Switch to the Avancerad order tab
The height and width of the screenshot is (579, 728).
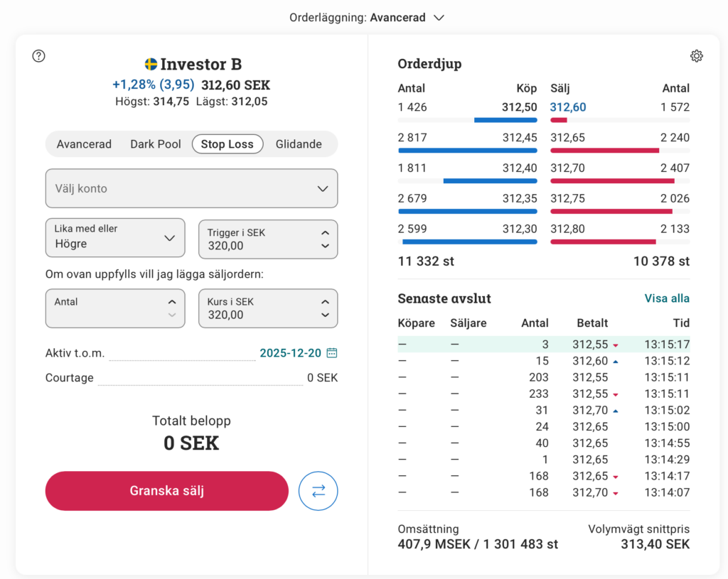click(84, 144)
